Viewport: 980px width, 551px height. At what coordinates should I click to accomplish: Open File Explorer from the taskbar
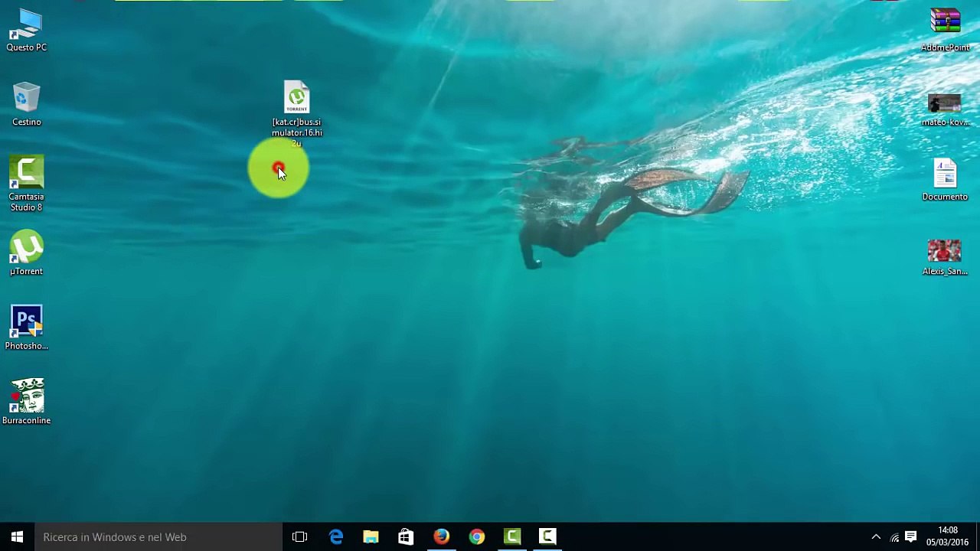371,536
